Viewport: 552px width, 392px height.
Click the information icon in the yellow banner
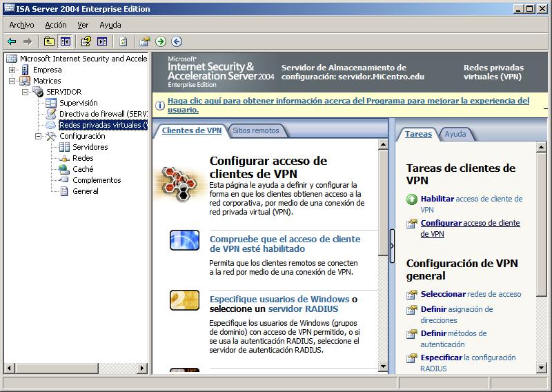[x=160, y=106]
